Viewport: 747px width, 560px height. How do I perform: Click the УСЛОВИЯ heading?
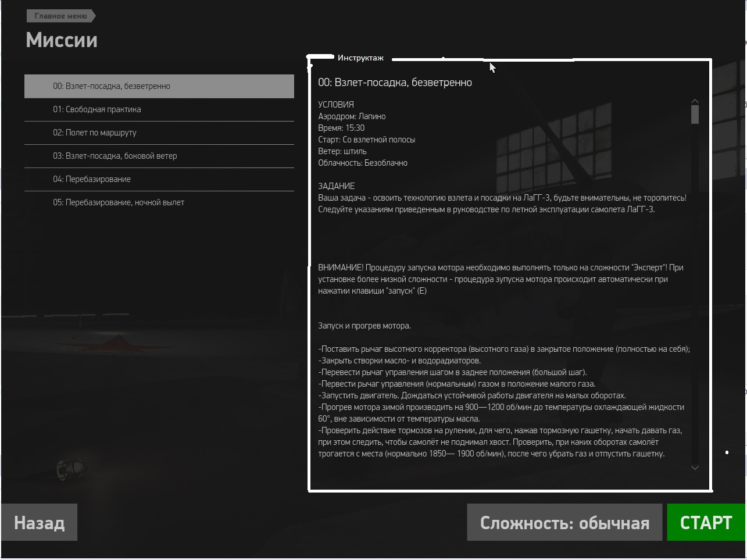tap(335, 105)
